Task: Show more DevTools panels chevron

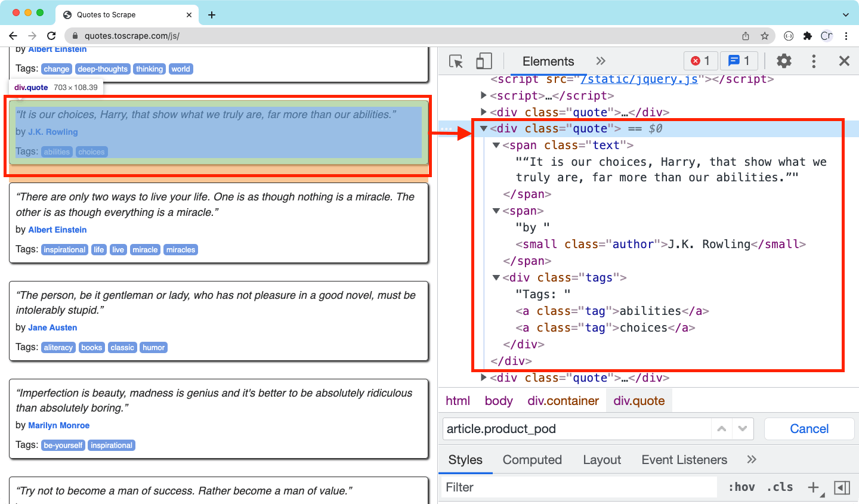Action: (601, 61)
